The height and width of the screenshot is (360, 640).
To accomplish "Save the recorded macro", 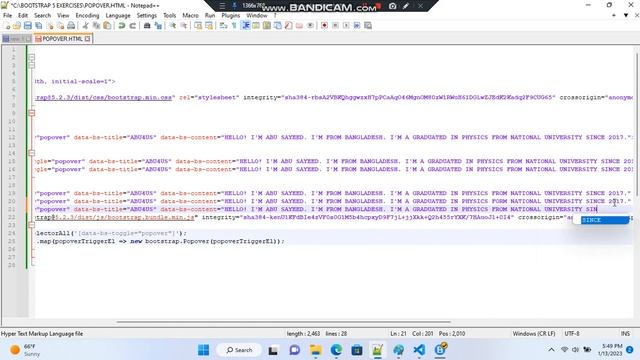I will point(368,26).
